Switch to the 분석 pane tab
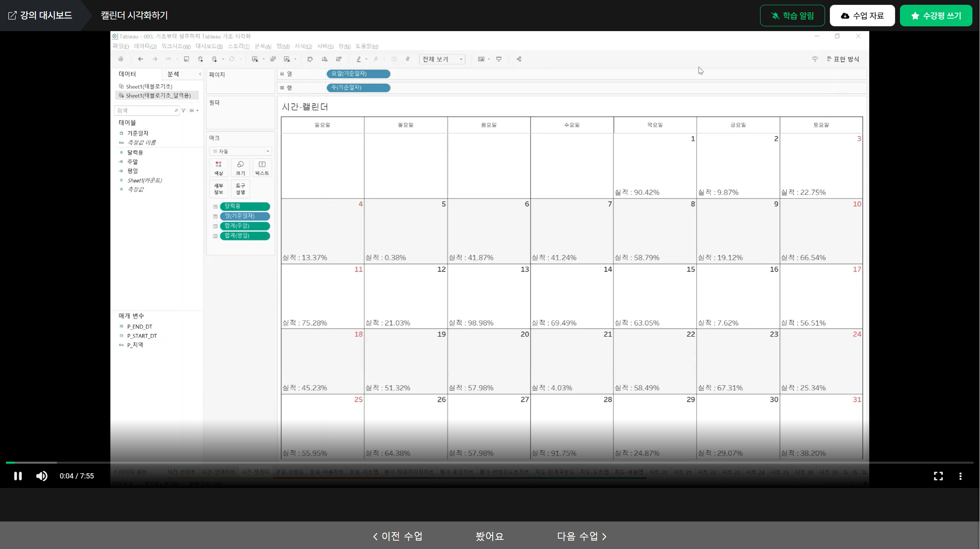 (174, 74)
